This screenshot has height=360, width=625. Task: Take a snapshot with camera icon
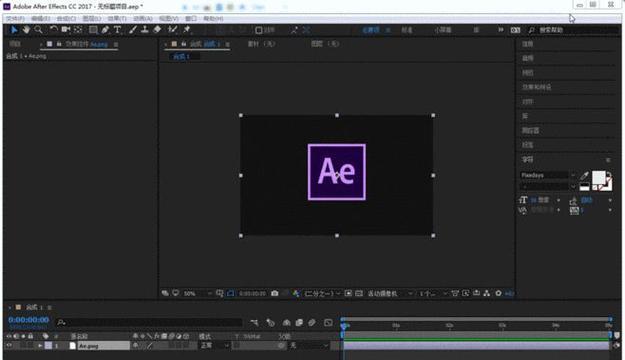(275, 293)
